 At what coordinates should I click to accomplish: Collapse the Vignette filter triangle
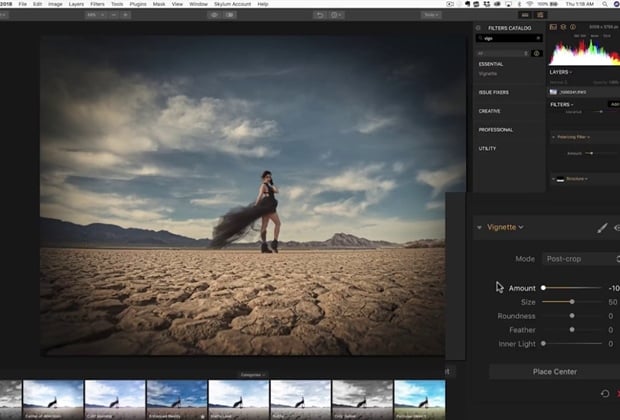(x=479, y=227)
